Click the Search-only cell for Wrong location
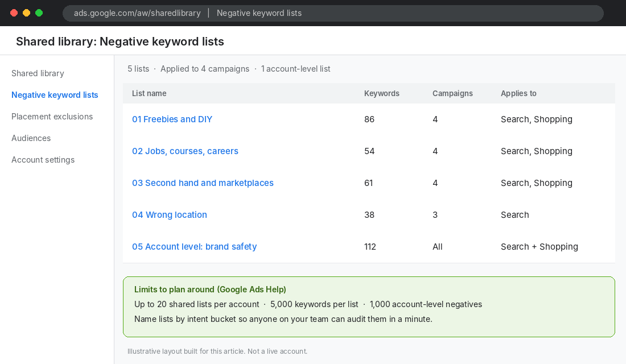The image size is (626, 364). tap(515, 215)
